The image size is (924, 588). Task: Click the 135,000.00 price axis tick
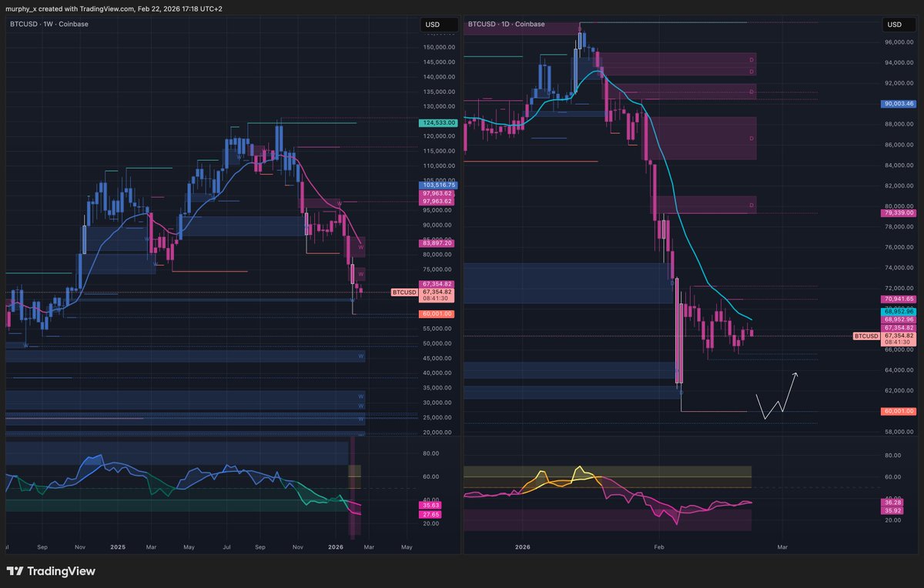pyautogui.click(x=440, y=92)
